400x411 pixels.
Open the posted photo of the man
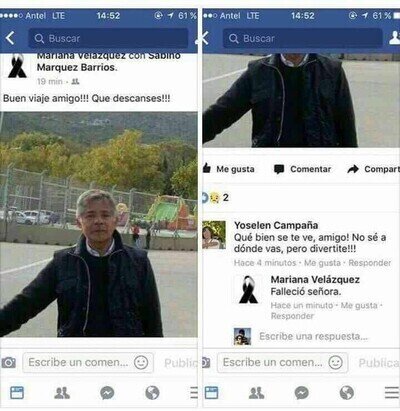click(x=99, y=224)
